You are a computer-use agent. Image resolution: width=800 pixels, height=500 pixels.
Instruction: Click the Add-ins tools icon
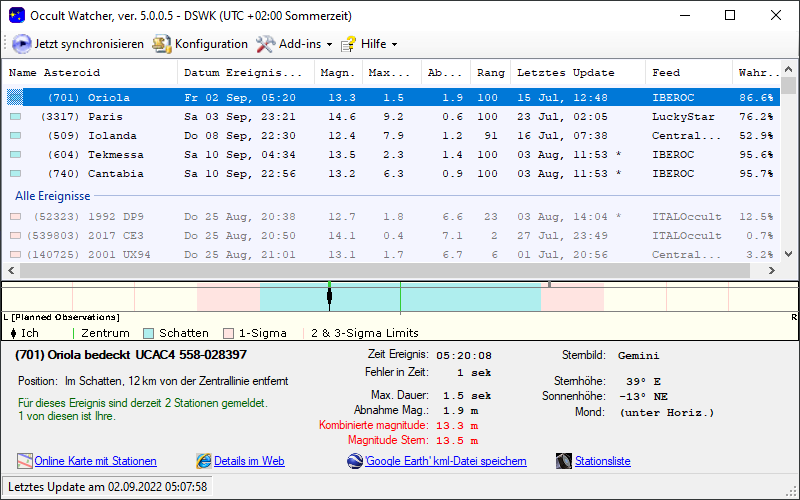[265, 44]
